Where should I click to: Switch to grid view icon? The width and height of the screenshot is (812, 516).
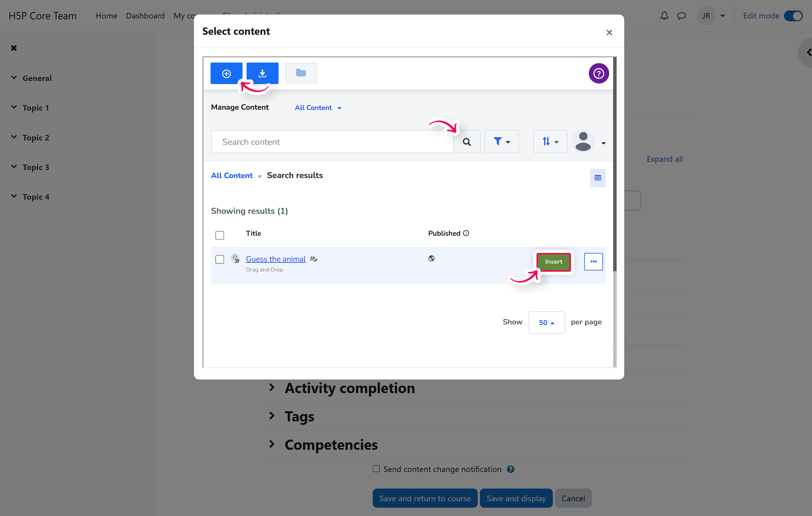pos(597,178)
